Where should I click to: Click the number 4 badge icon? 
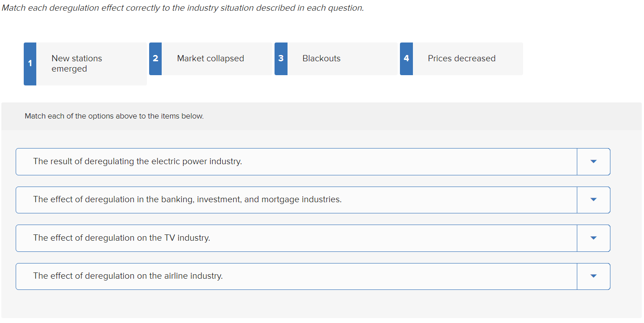tap(406, 58)
